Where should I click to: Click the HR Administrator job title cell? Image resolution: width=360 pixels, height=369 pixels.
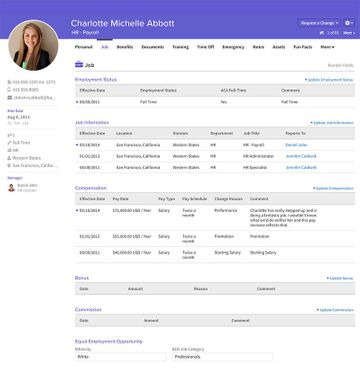coord(259,156)
